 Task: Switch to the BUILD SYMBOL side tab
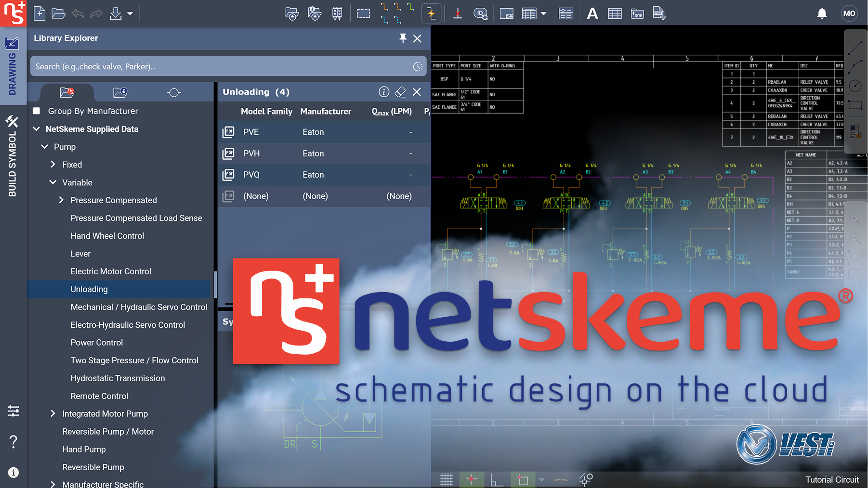(12, 156)
